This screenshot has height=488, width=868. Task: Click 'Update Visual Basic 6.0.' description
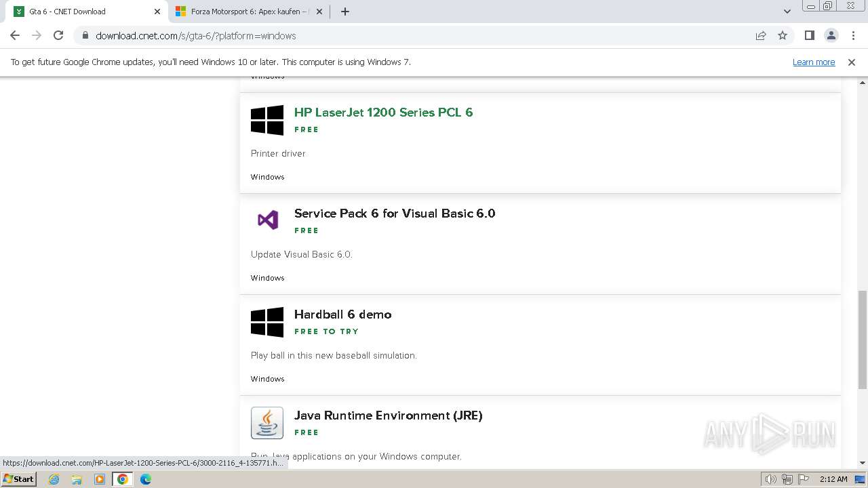pyautogui.click(x=302, y=255)
